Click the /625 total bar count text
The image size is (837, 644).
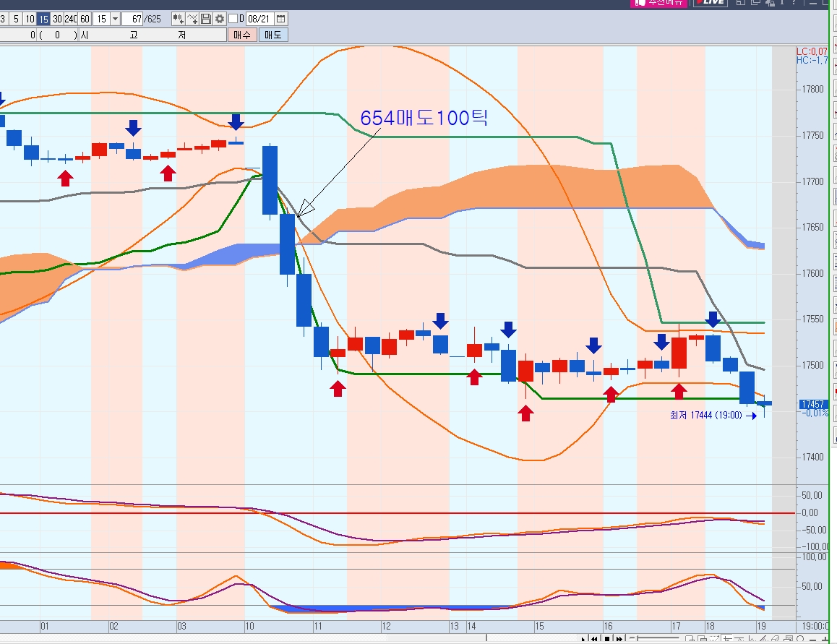(x=153, y=20)
